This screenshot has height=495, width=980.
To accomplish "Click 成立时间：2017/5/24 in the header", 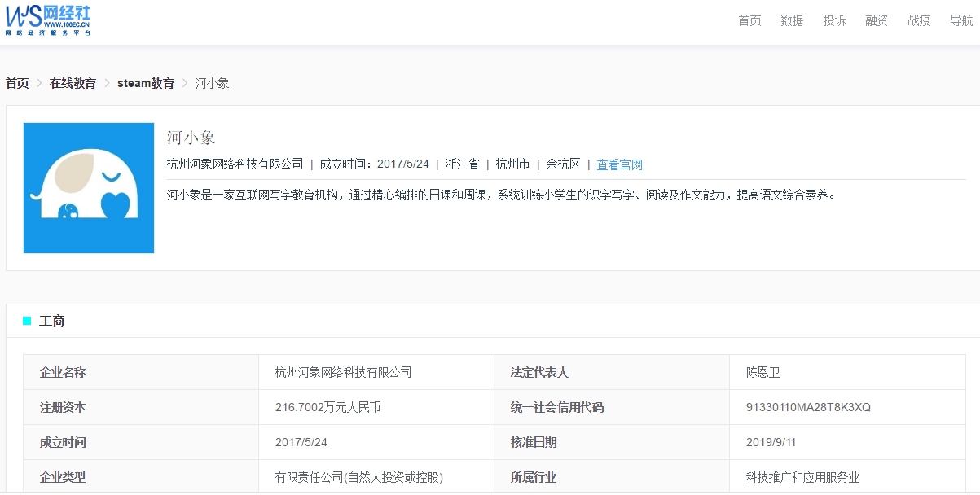I will pos(374,164).
